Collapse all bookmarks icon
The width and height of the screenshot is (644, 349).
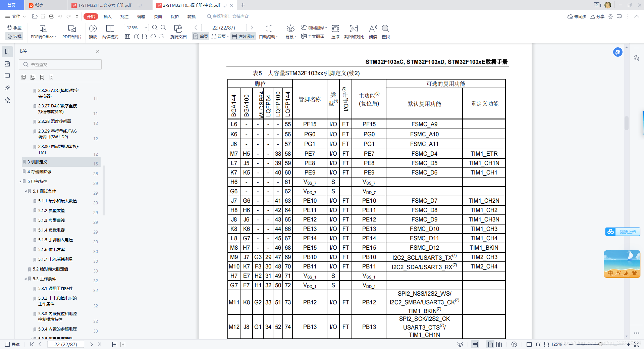(33, 77)
